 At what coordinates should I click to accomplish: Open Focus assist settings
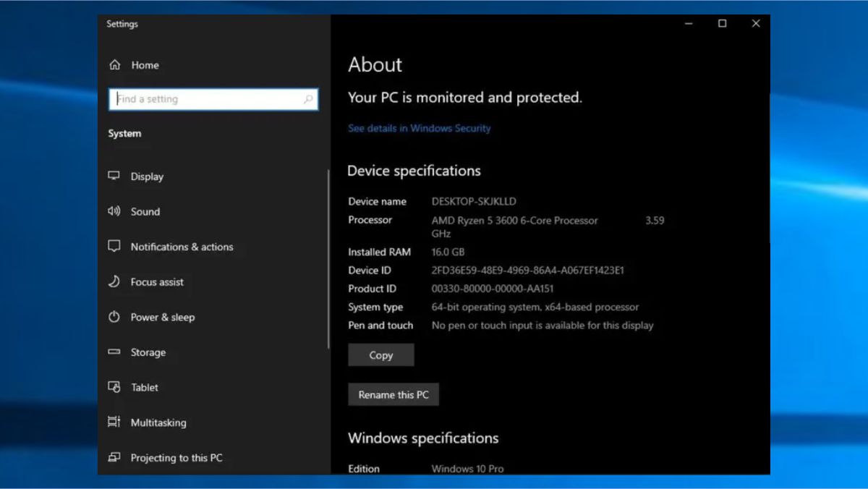click(x=157, y=282)
